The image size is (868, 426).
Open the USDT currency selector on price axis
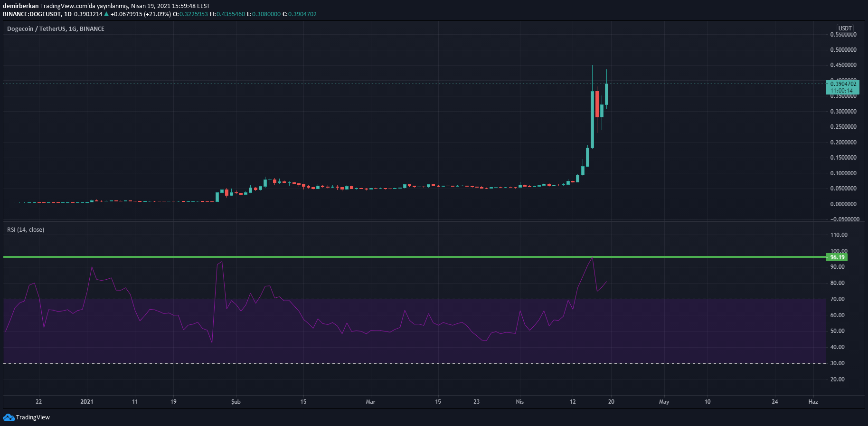pyautogui.click(x=845, y=28)
